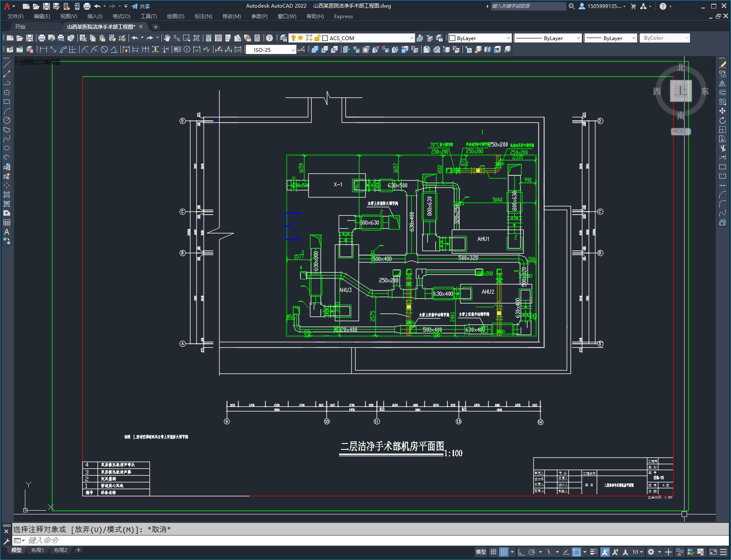Select the Move tool in modify toolbar
This screenshot has width=731, height=560.
click(x=723, y=111)
